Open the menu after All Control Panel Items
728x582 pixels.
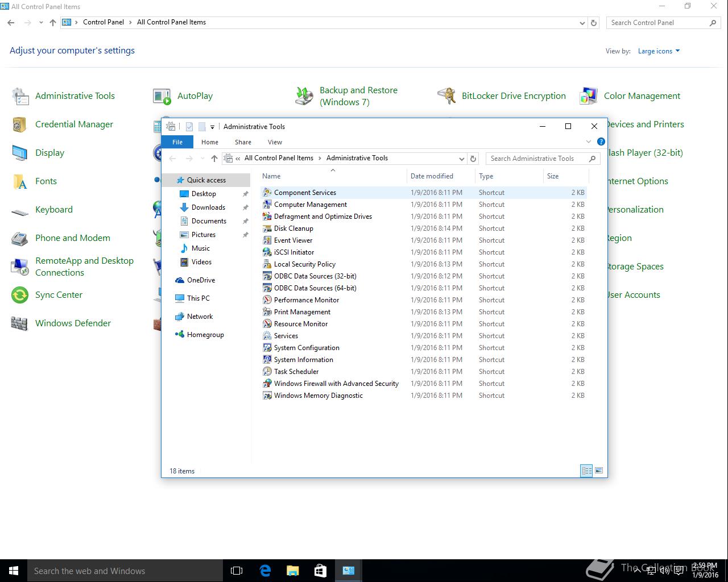click(x=320, y=158)
